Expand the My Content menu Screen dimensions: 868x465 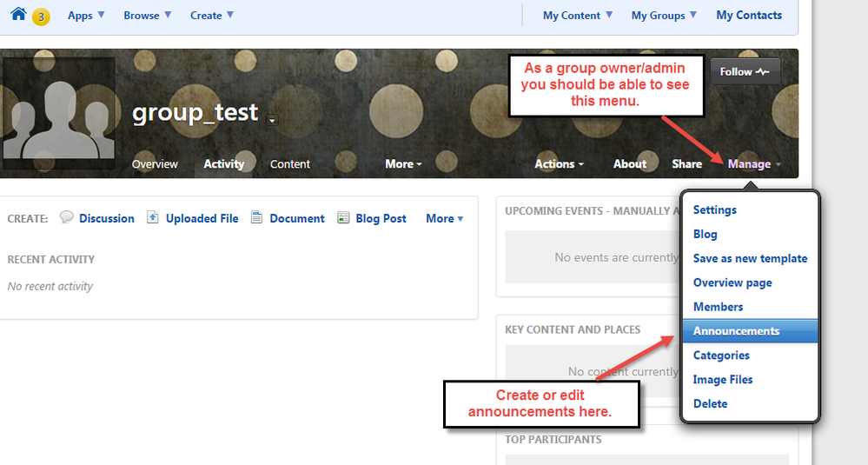[x=577, y=16]
